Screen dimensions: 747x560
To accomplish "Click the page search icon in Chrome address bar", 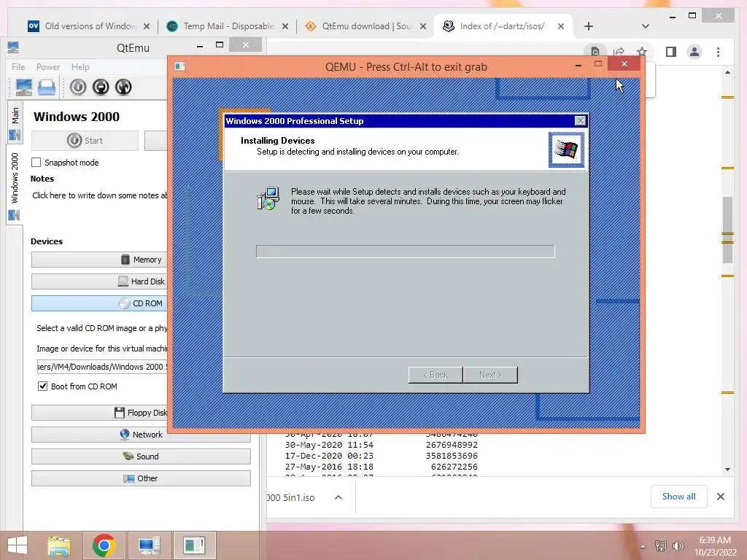I will click(x=595, y=52).
